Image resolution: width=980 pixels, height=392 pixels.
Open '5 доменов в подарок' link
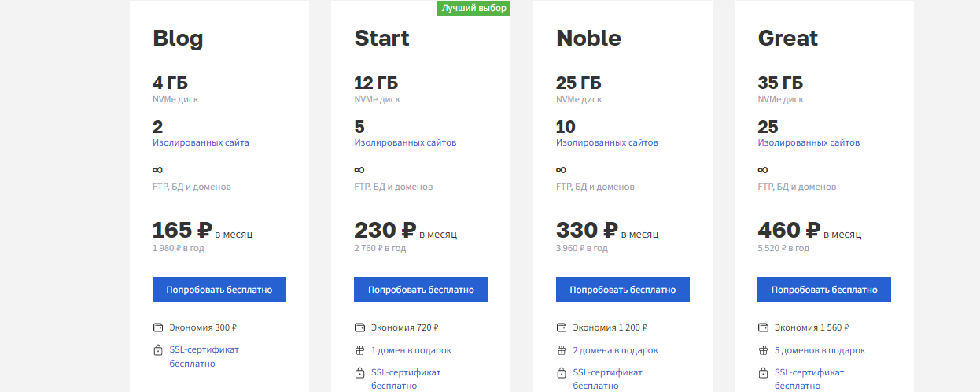coord(820,350)
